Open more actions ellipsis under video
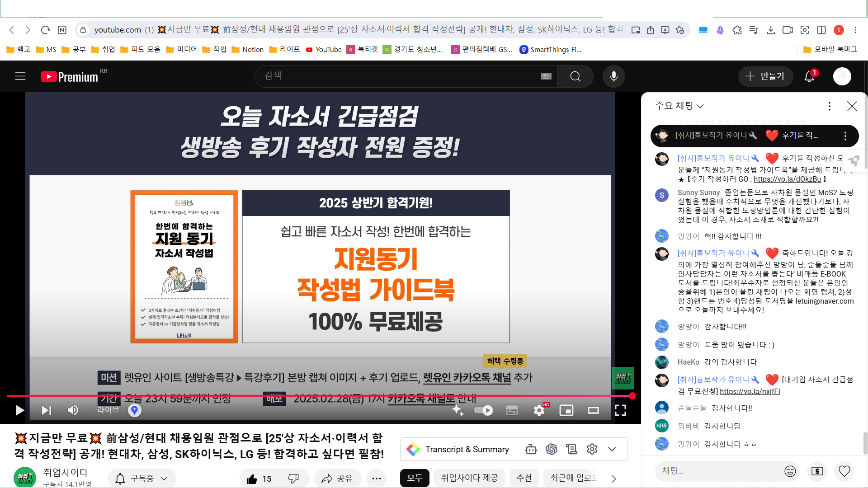Image resolution: width=868 pixels, height=488 pixels. [377, 479]
